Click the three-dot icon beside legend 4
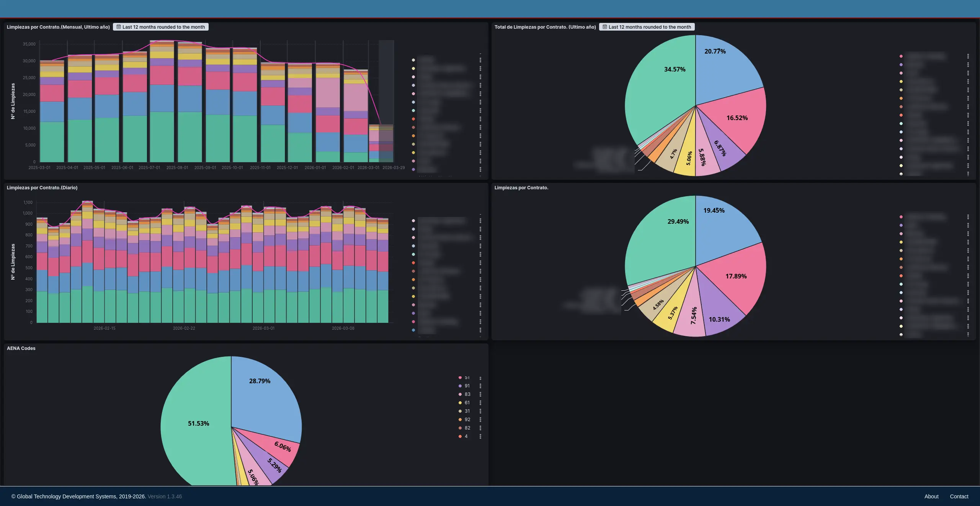This screenshot has width=980, height=506. point(480,436)
